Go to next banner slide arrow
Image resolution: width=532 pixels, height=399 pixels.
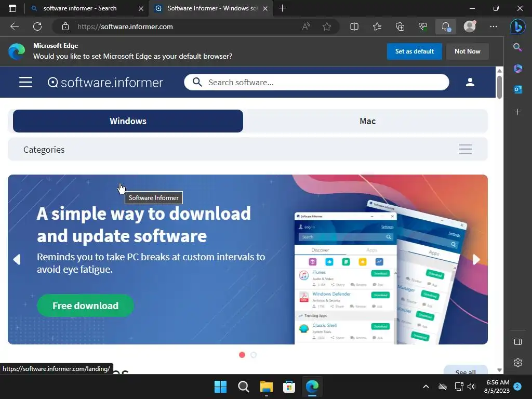476,260
